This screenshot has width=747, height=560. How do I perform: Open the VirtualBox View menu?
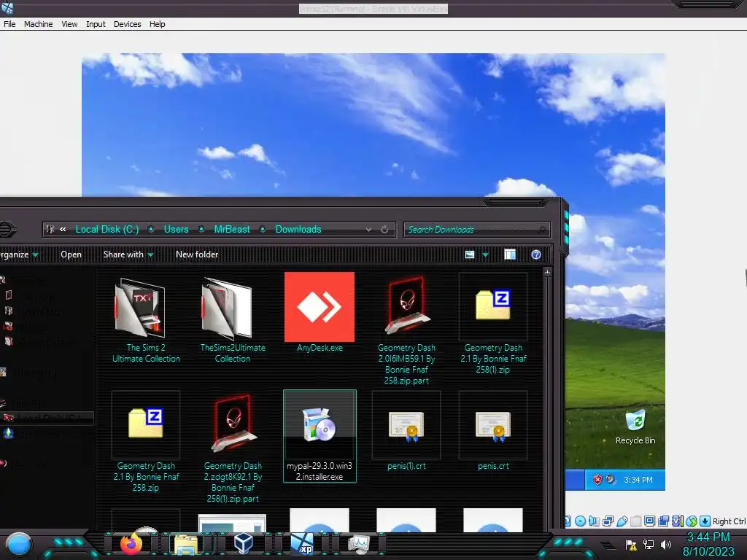tap(69, 24)
